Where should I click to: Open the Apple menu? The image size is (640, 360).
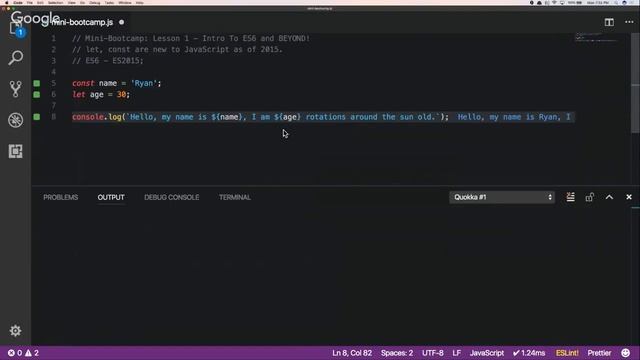(6, 2)
